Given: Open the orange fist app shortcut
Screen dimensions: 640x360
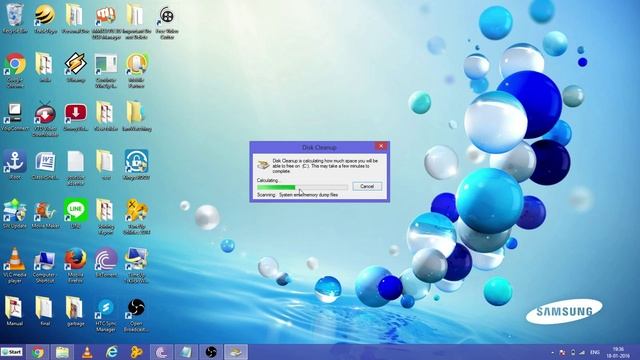Looking at the screenshot, I should (106, 22).
